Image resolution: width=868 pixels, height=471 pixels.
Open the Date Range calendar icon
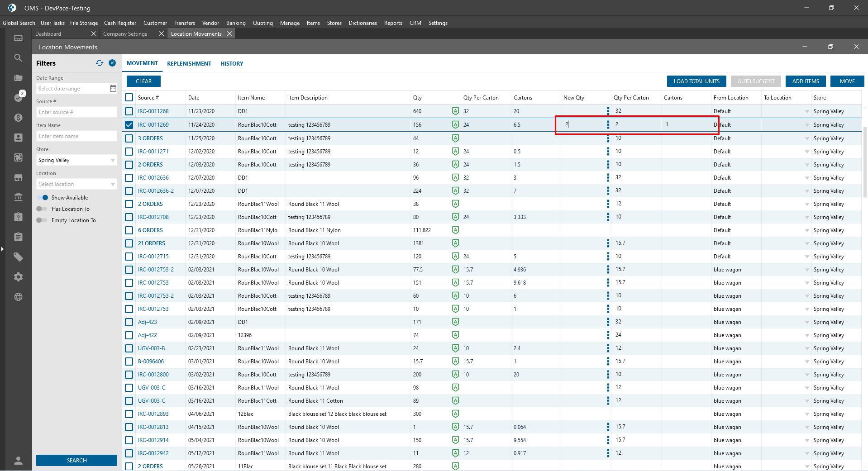coord(113,89)
